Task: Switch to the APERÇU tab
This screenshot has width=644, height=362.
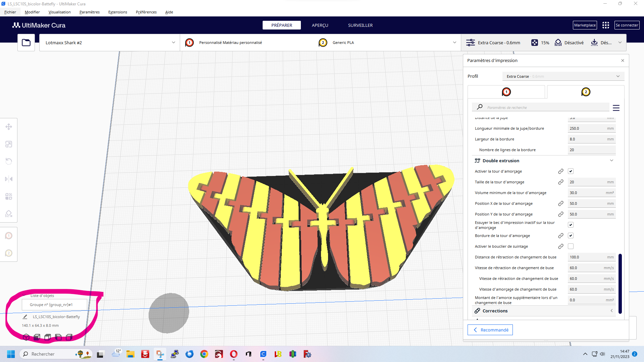Action: (x=320, y=25)
